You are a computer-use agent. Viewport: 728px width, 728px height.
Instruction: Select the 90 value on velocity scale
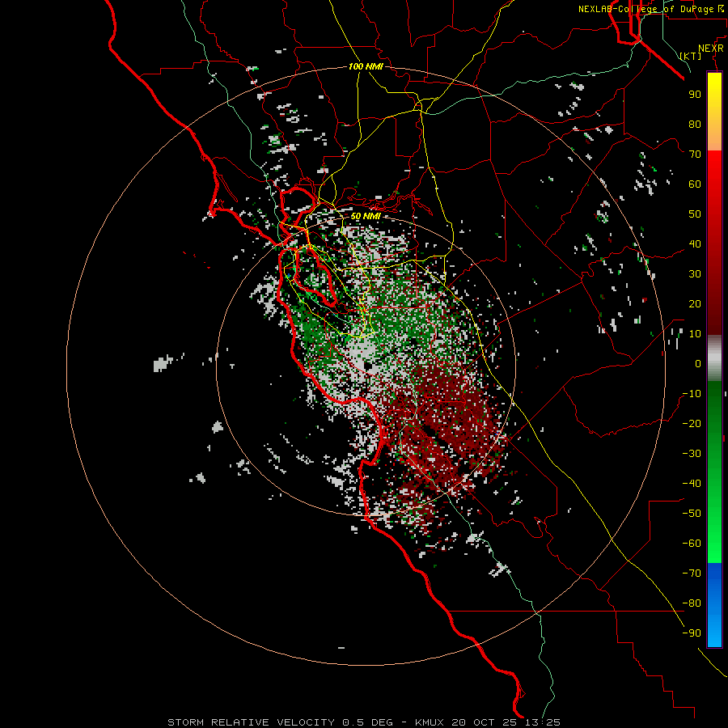click(695, 95)
